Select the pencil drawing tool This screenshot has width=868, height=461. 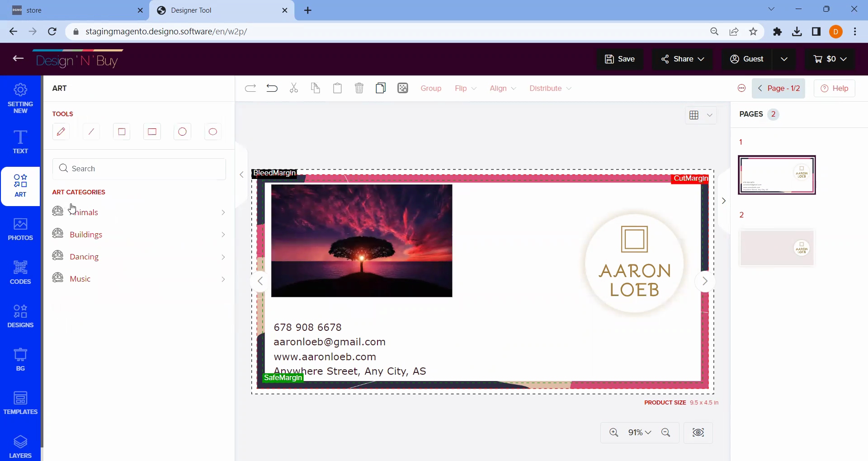61,132
